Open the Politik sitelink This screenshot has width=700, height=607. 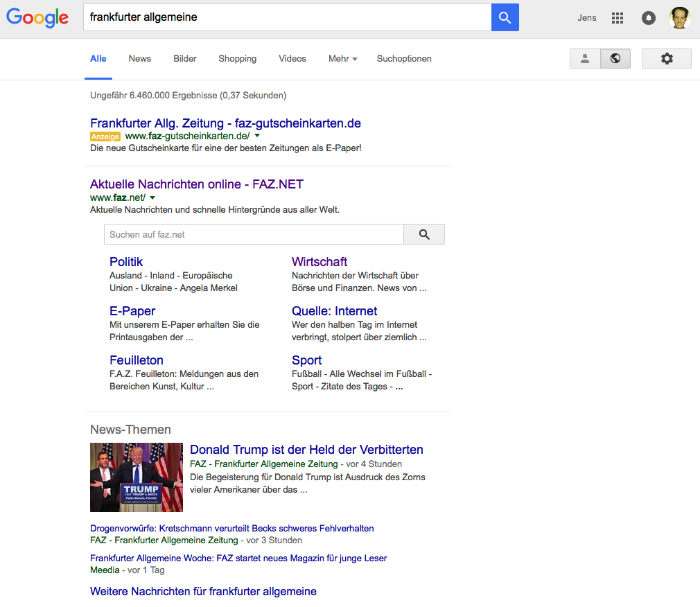[x=126, y=262]
